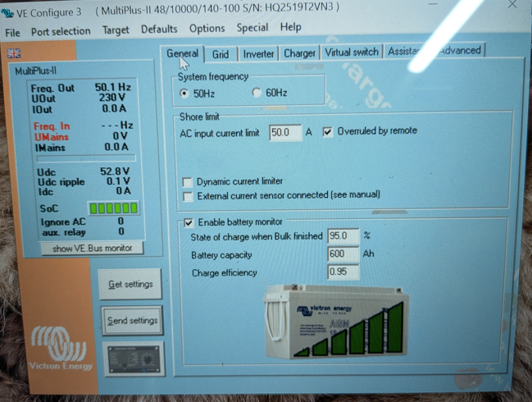Click the State of charge when Bulk finished field
Viewport: 532px width, 402px height.
point(343,236)
